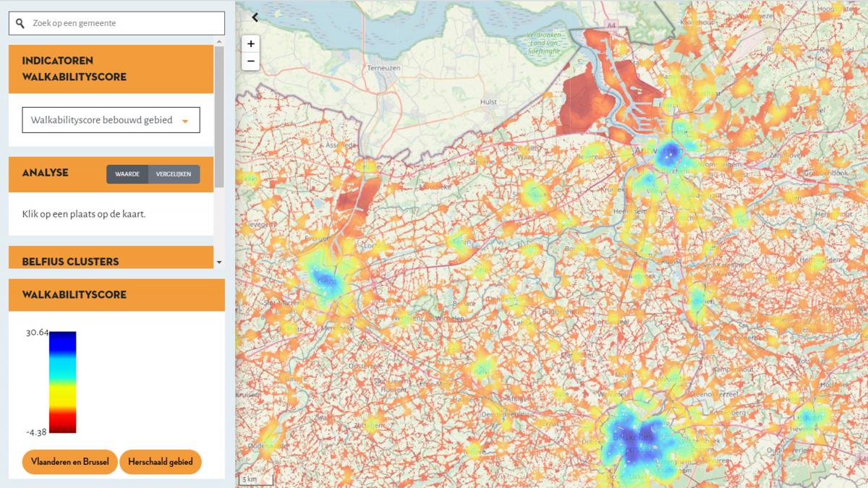The width and height of the screenshot is (868, 488).
Task: Select the WAARDE analysis mode
Action: (x=127, y=174)
